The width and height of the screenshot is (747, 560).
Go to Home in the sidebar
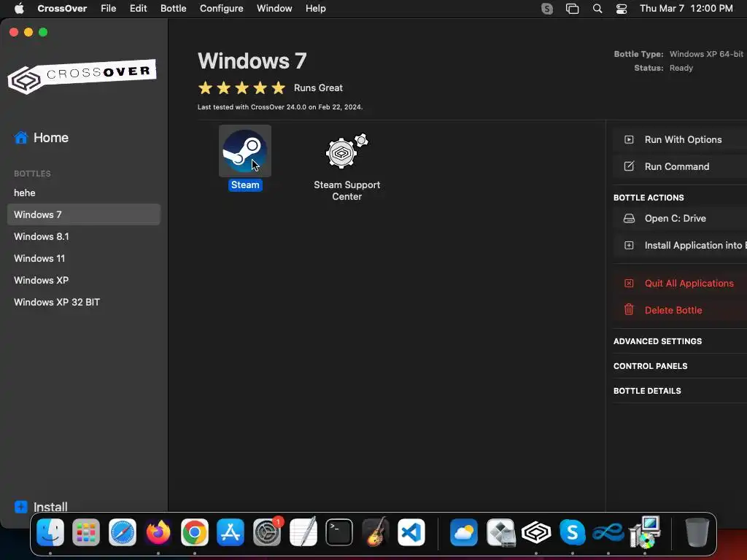click(x=41, y=138)
